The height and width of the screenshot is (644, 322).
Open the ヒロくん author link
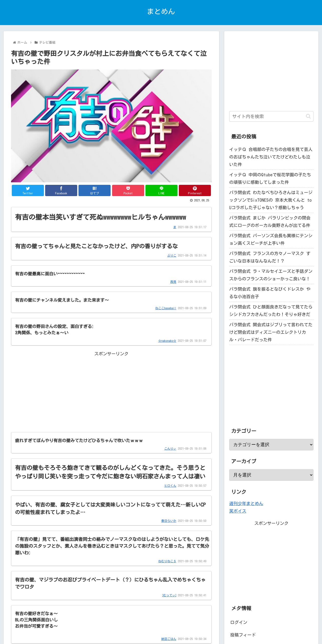tap(170, 486)
